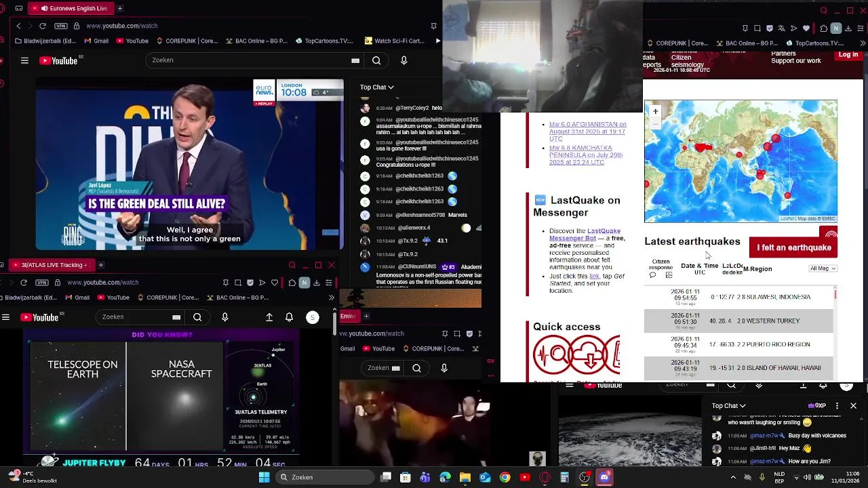Screen dimensions: 868x488
Task: Open the All Mag magnitude dropdown
Action: pos(823,268)
